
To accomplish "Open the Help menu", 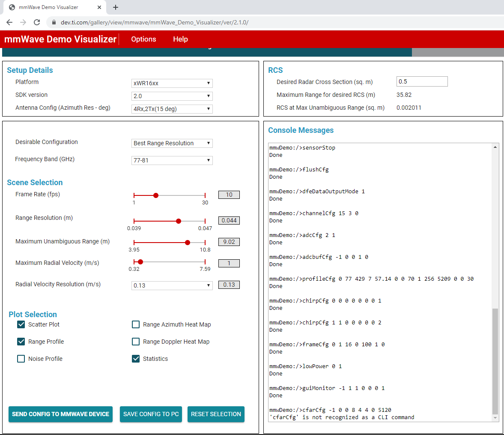I will pos(180,39).
